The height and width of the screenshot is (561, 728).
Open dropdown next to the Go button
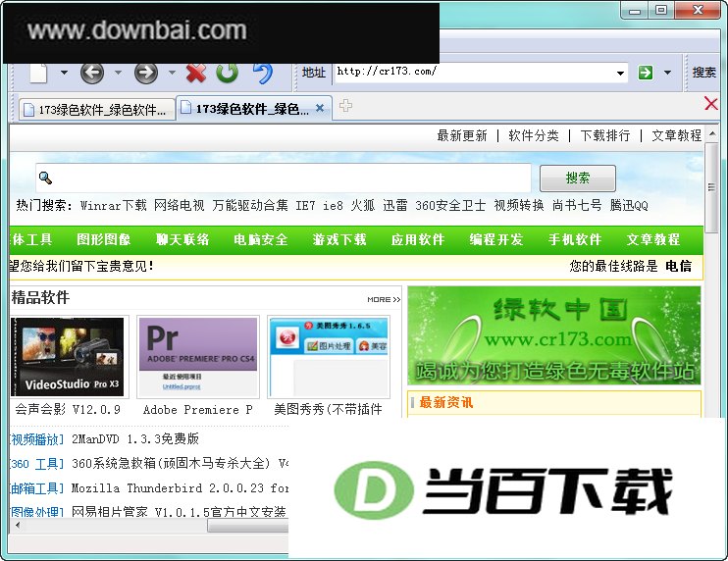click(x=667, y=73)
